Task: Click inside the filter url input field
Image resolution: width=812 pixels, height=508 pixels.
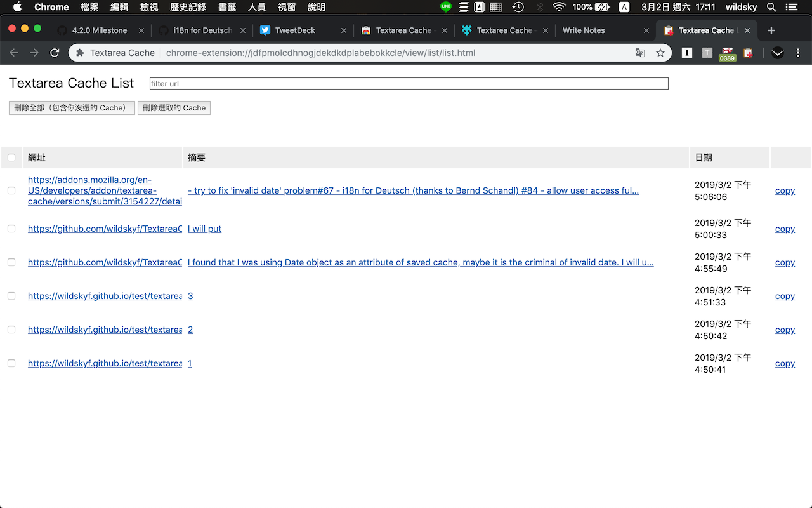Action: tap(408, 83)
